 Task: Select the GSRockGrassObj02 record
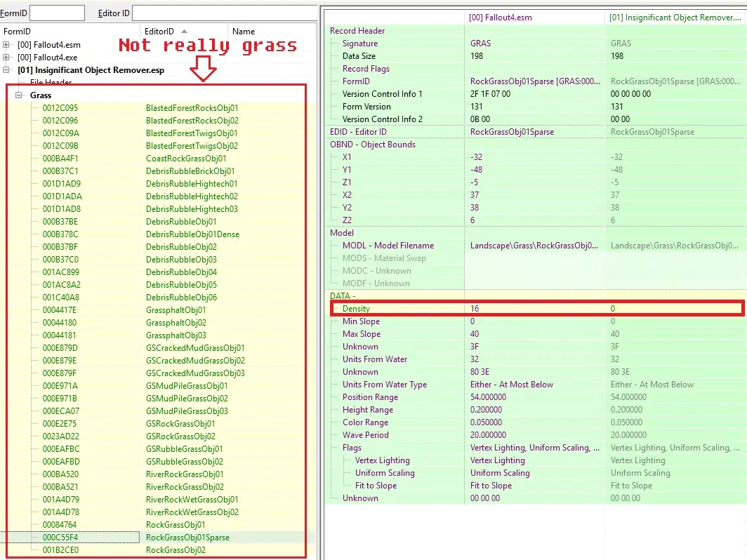point(180,436)
